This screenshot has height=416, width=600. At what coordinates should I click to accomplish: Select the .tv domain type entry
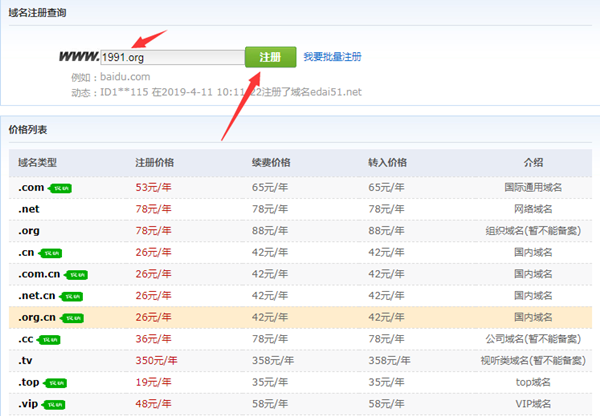point(25,361)
